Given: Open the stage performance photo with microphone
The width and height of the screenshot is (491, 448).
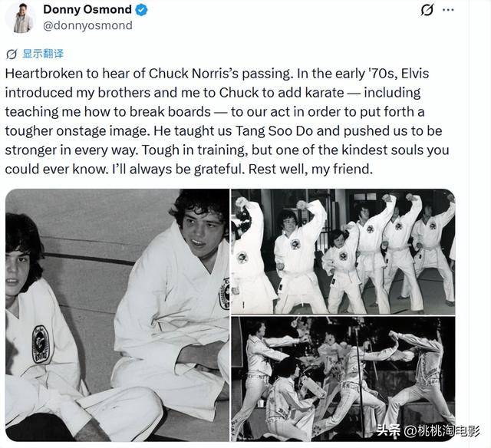Looking at the screenshot, I should point(343,379).
